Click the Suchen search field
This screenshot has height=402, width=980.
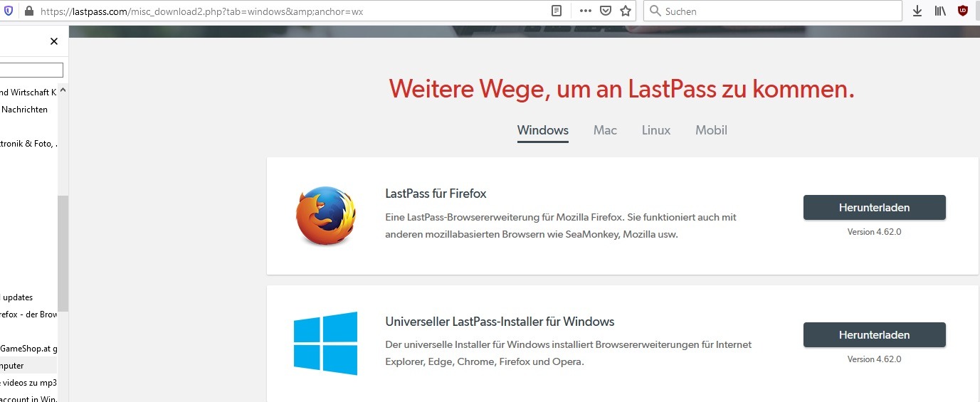coord(773,11)
